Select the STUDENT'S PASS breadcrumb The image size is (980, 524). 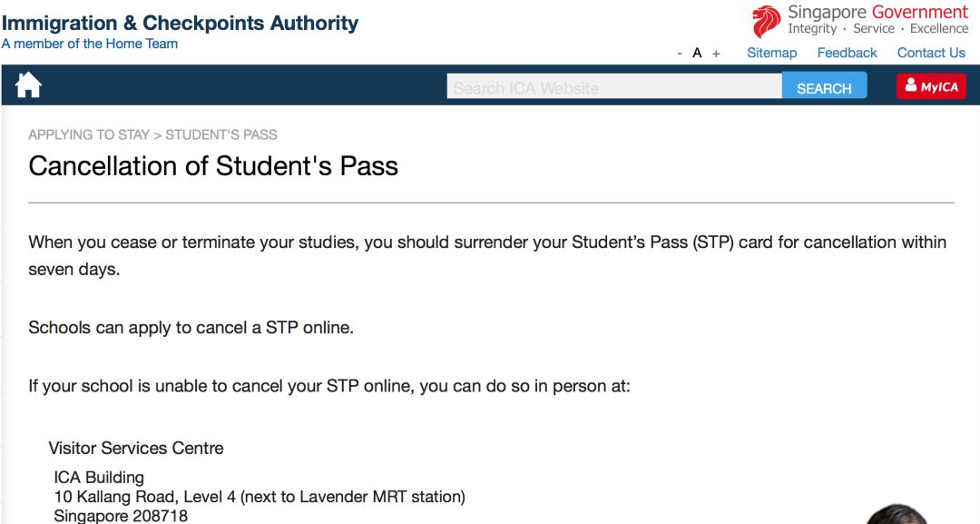click(221, 134)
